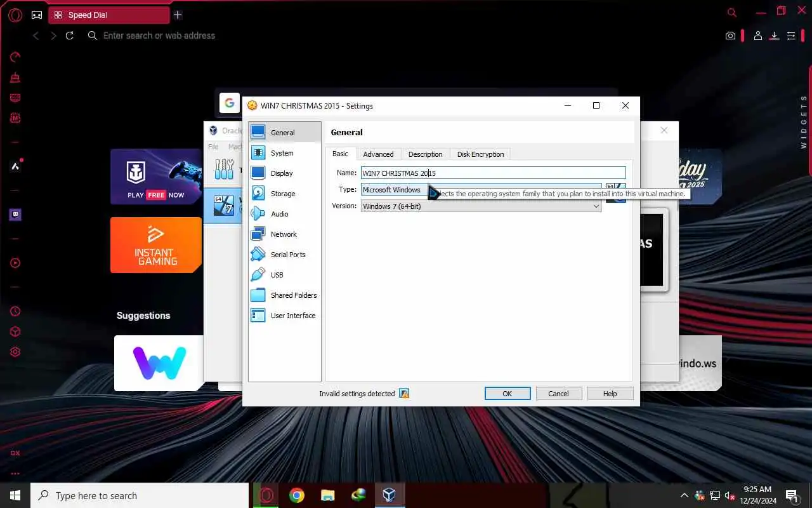Click the VirtualBox taskbar icon
Screen dimensions: 812x508
[389, 496]
